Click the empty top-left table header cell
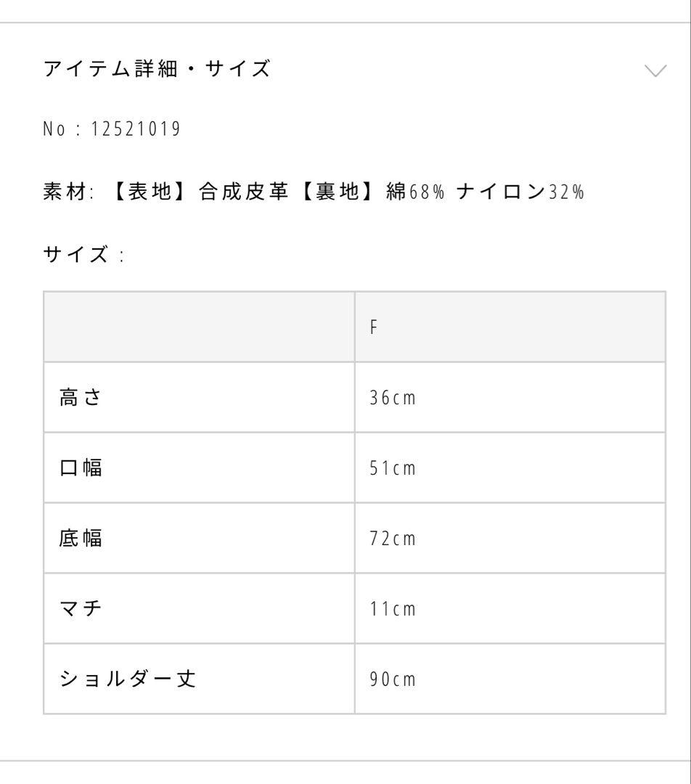This screenshot has height=784, width=691. 199,327
